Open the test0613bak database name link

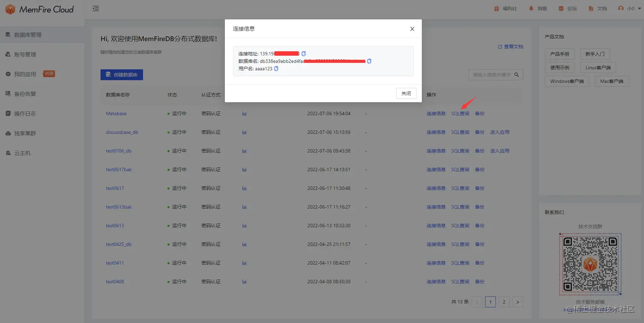(119, 207)
